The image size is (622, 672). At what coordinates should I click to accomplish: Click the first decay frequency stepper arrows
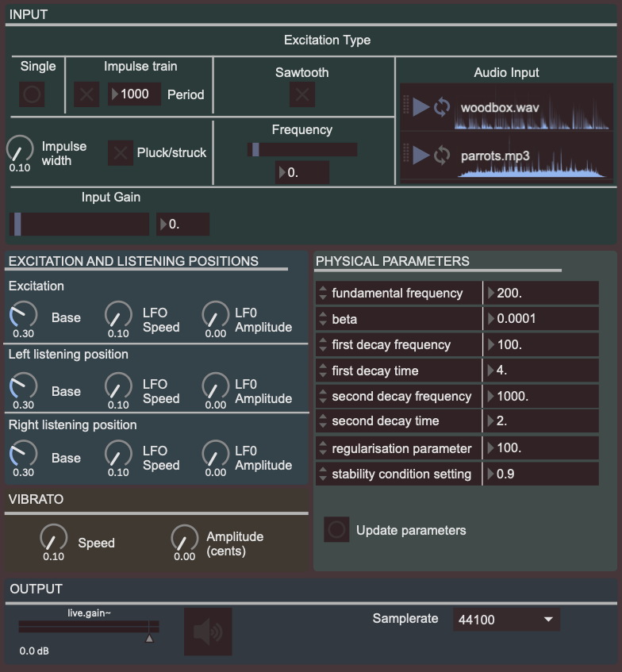pos(323,344)
